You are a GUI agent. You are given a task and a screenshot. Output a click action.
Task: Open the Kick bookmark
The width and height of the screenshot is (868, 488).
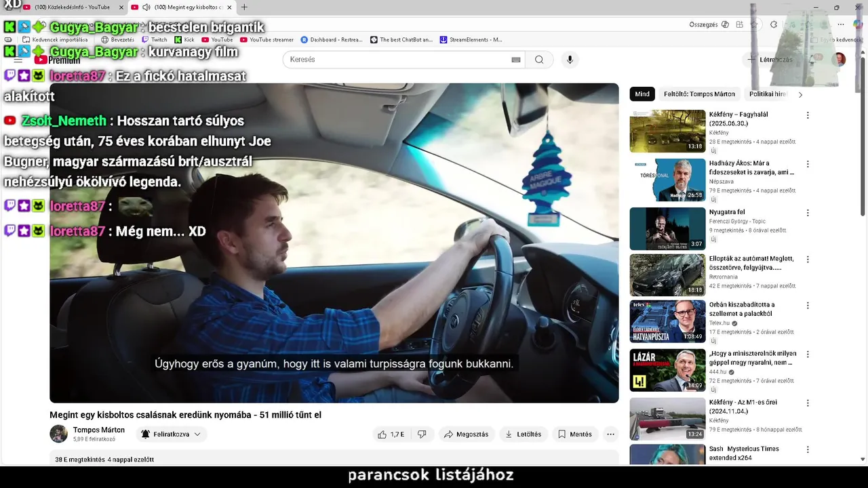(184, 40)
